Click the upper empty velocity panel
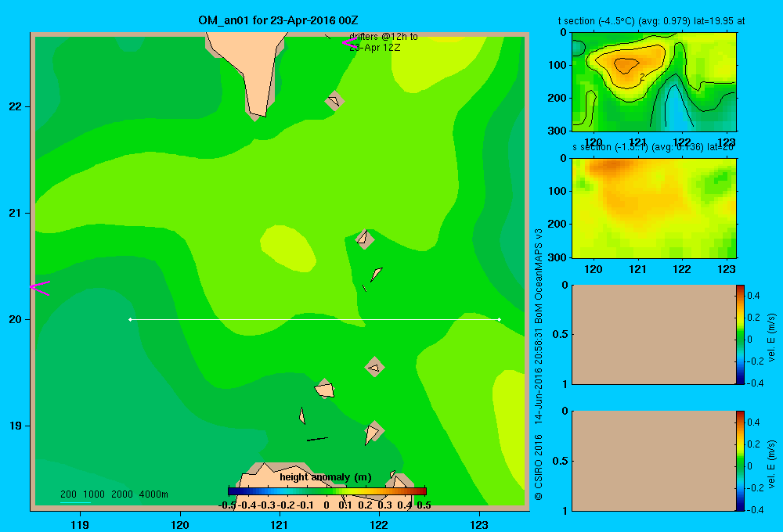Viewport: 783px width, 532px height. coord(654,334)
